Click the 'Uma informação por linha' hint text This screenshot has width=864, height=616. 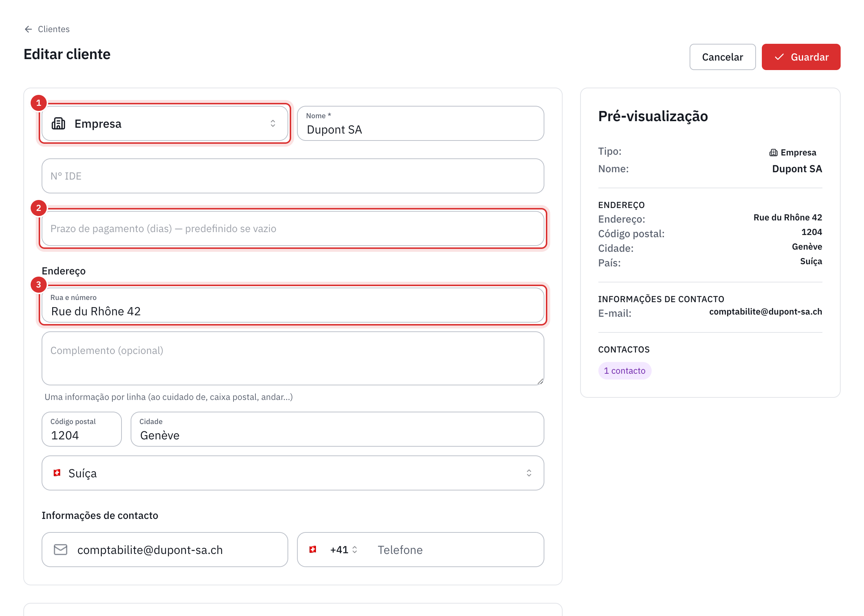click(169, 397)
